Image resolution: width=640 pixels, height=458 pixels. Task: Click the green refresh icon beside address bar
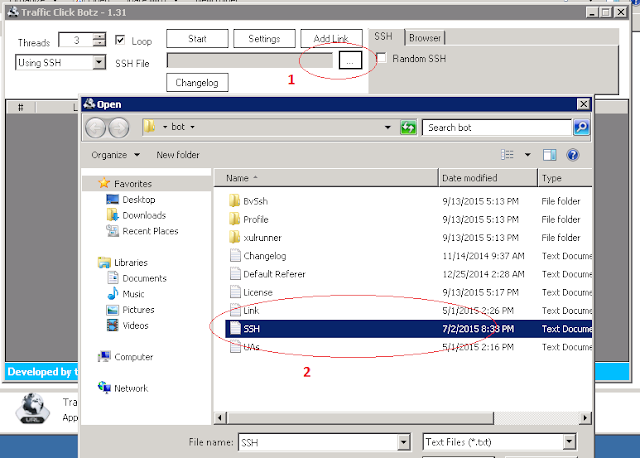pyautogui.click(x=408, y=128)
